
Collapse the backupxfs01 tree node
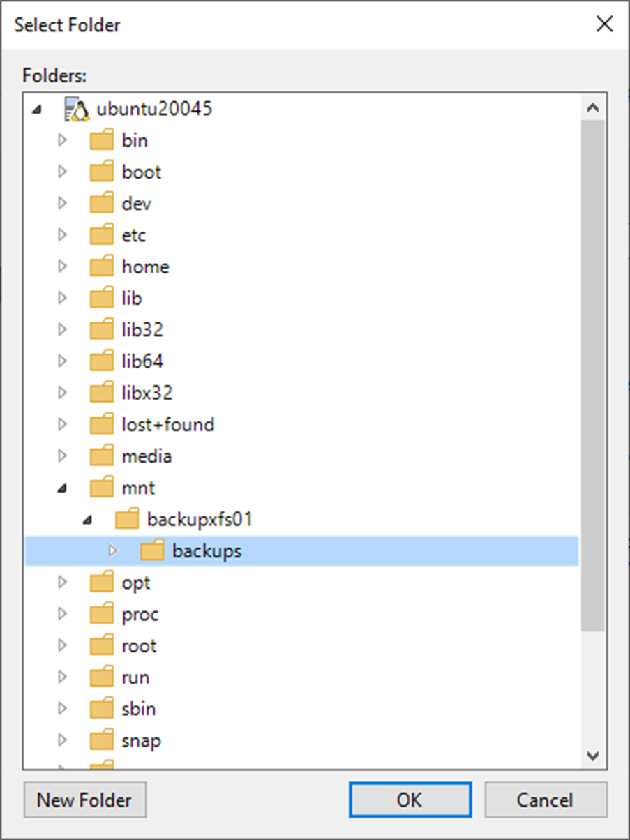[x=88, y=520]
